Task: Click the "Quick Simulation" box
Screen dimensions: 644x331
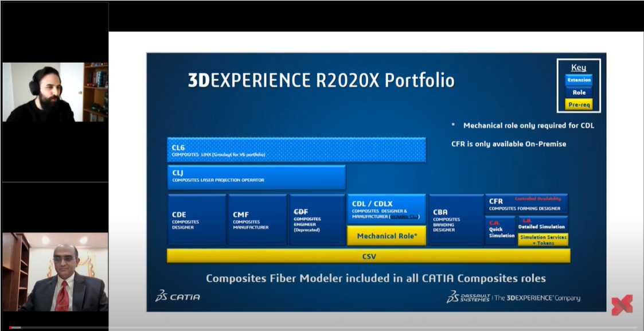Action: point(500,231)
